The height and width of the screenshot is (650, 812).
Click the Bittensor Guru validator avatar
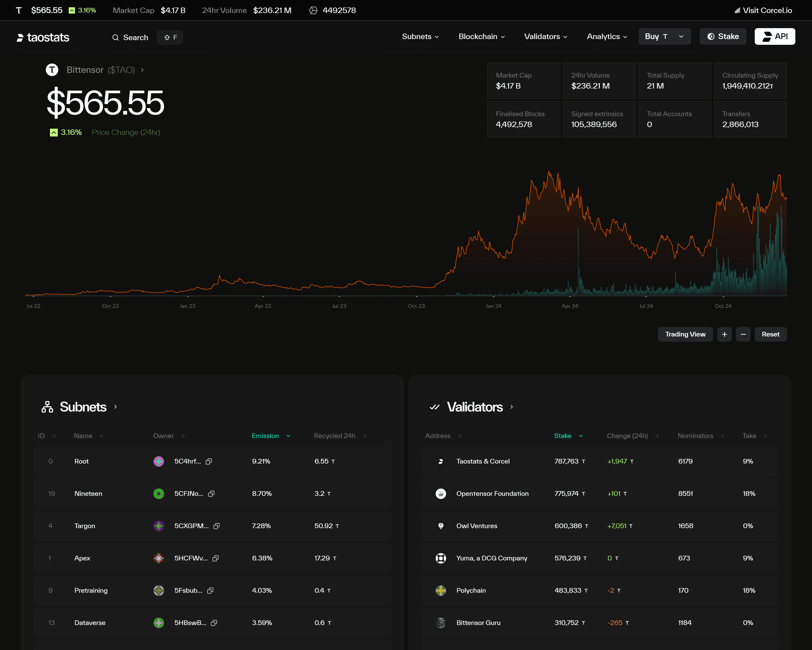[441, 623]
